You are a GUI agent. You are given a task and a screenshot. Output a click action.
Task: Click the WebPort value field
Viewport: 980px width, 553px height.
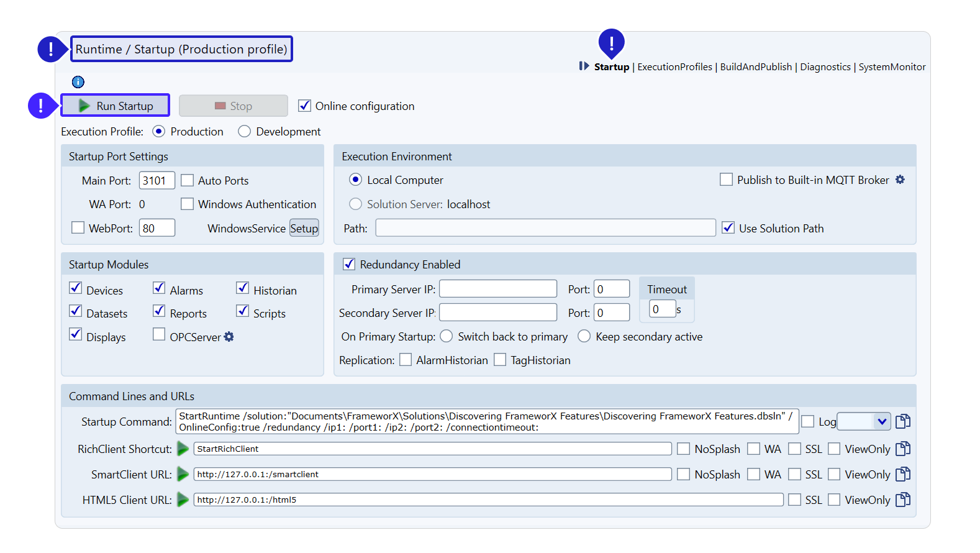pyautogui.click(x=157, y=228)
